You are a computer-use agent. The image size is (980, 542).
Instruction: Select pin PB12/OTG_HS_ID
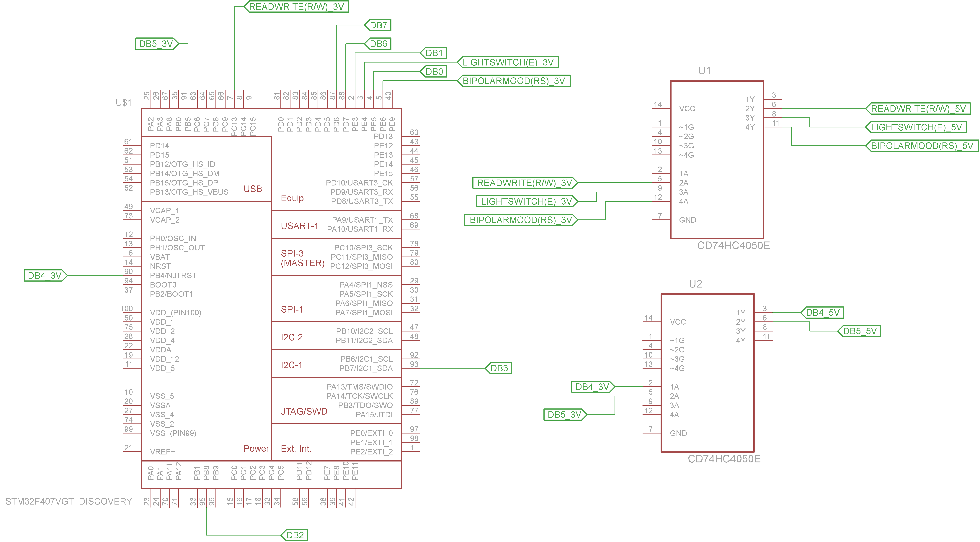point(182,164)
